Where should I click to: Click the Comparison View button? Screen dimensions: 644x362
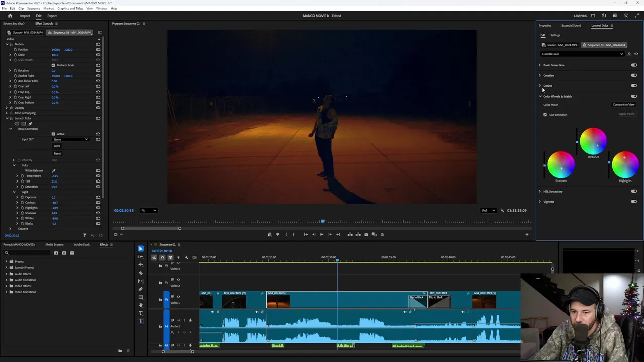pos(623,105)
